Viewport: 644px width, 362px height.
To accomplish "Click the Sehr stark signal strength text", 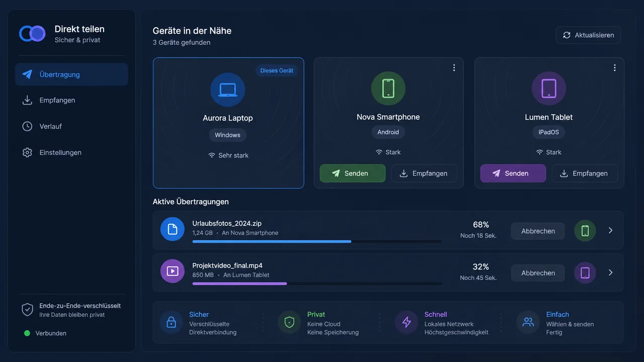I will click(x=233, y=156).
